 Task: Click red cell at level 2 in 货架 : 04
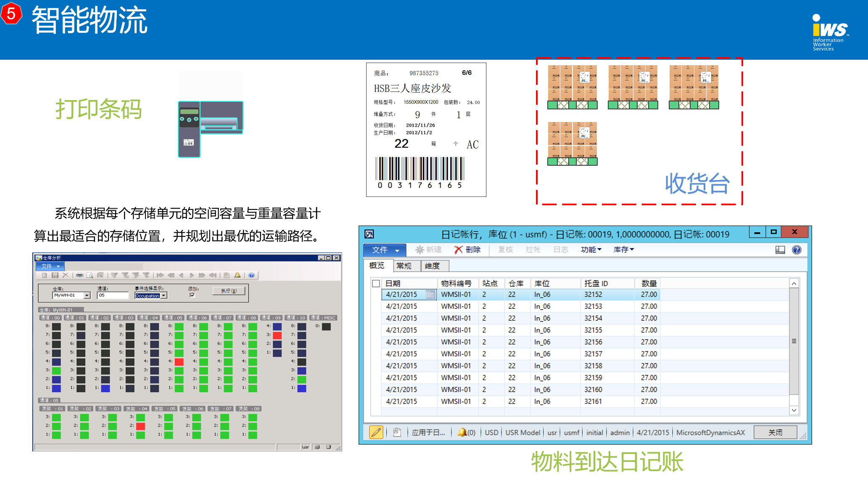tap(140, 426)
